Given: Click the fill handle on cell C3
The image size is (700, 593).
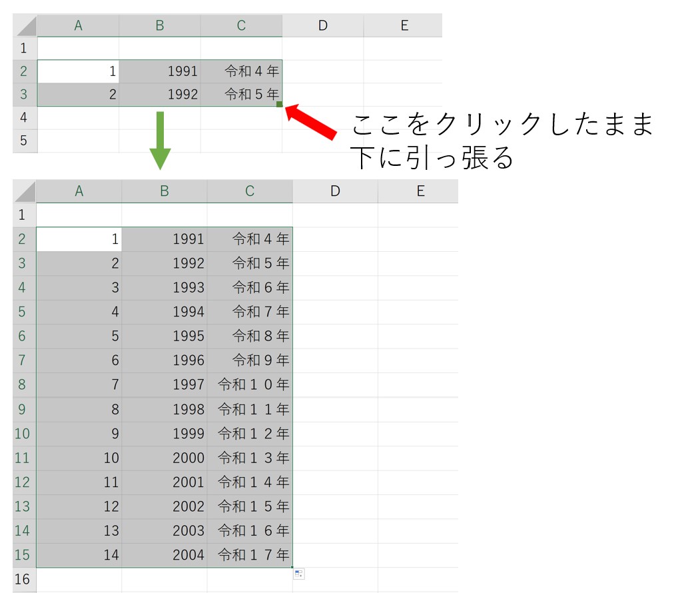Looking at the screenshot, I should point(280,103).
